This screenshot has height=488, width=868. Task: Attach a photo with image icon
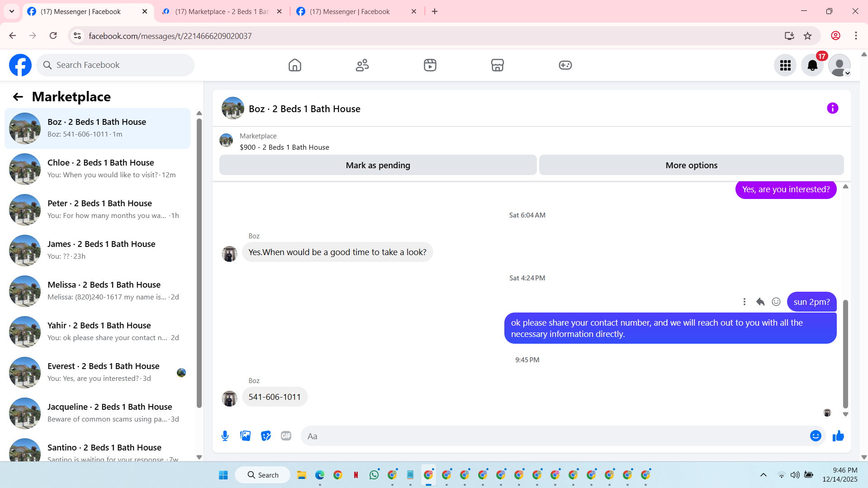pos(245,436)
